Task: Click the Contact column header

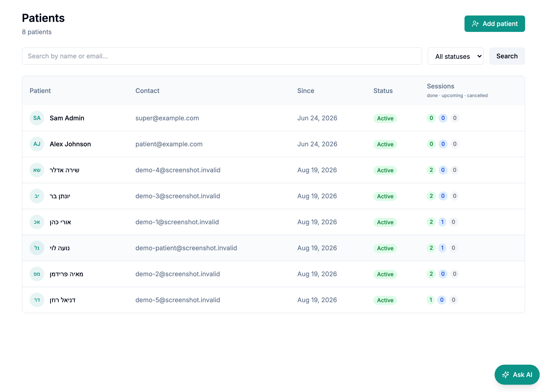Action: click(x=147, y=91)
